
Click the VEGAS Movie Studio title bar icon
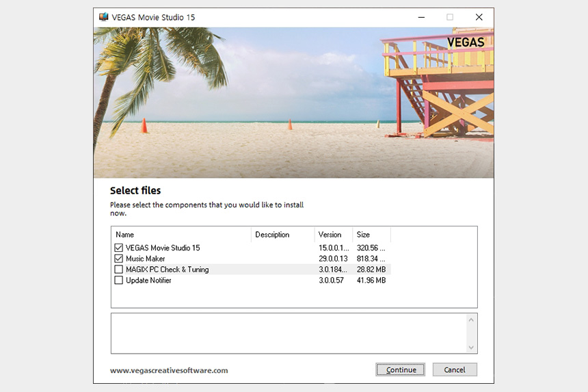coord(103,17)
